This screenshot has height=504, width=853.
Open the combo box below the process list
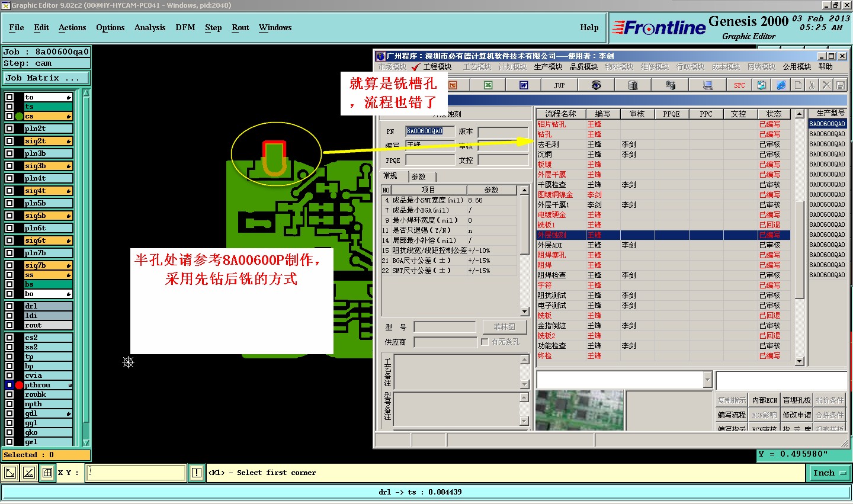pyautogui.click(x=707, y=380)
